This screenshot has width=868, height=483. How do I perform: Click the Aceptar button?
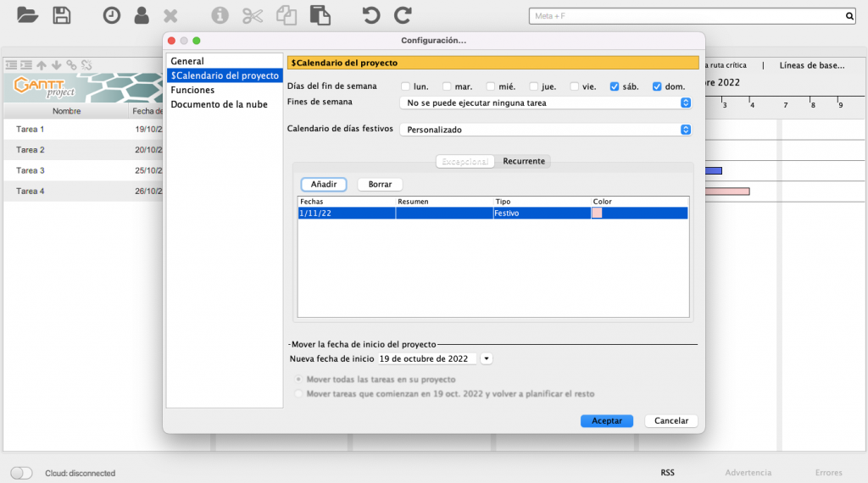pyautogui.click(x=607, y=420)
